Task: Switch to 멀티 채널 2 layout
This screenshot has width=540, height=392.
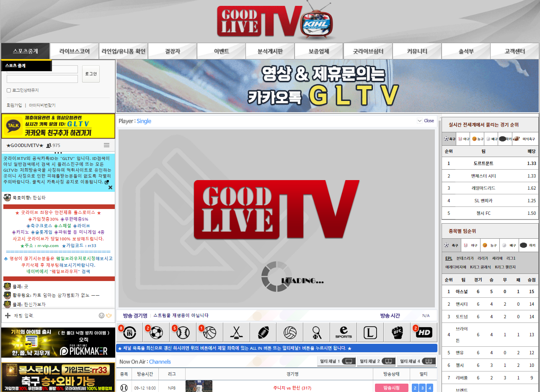Action: 375,361
